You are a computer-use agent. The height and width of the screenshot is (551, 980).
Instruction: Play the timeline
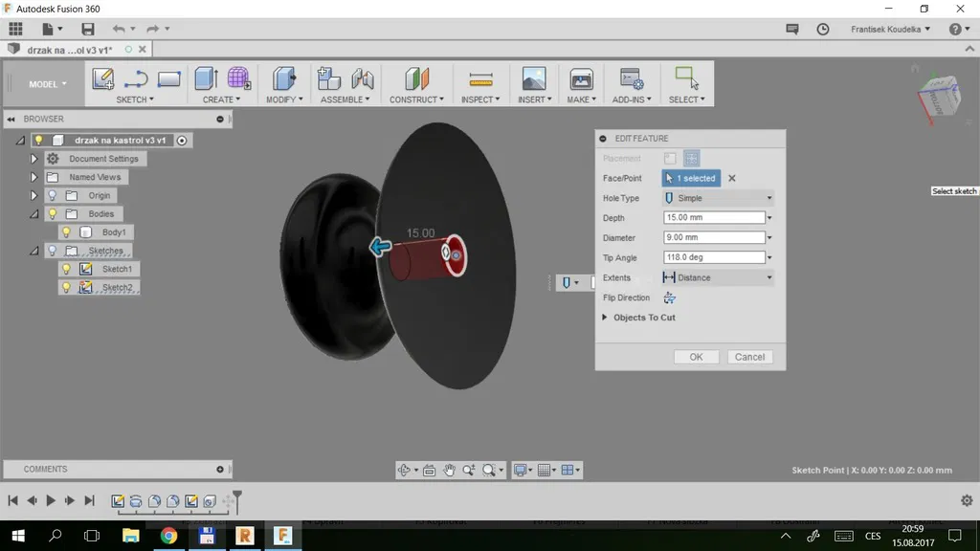click(51, 500)
